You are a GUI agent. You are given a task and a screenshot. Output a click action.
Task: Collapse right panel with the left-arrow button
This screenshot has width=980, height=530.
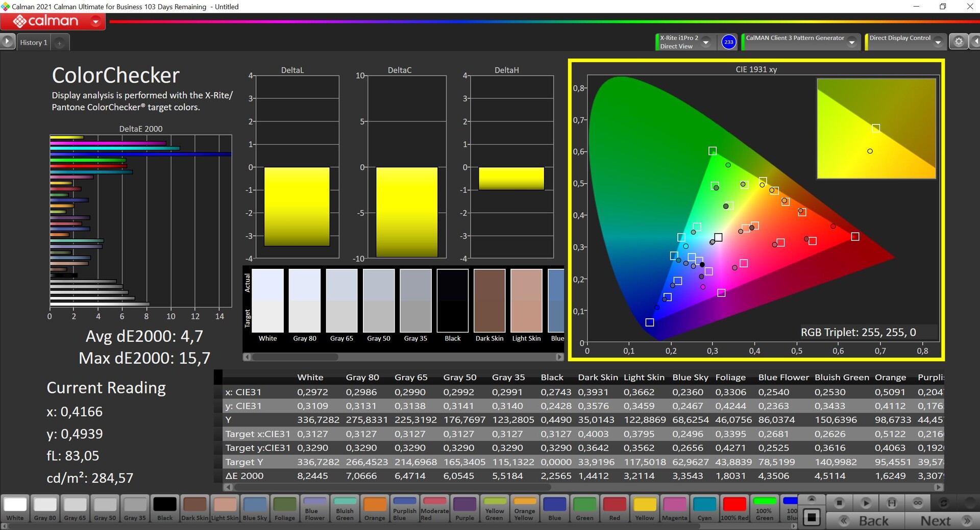point(975,42)
